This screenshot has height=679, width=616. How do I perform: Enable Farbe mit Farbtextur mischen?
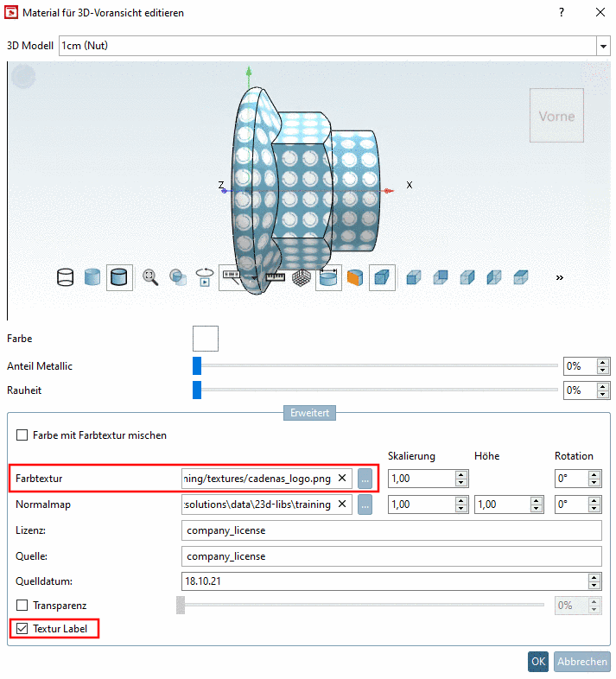[22, 435]
